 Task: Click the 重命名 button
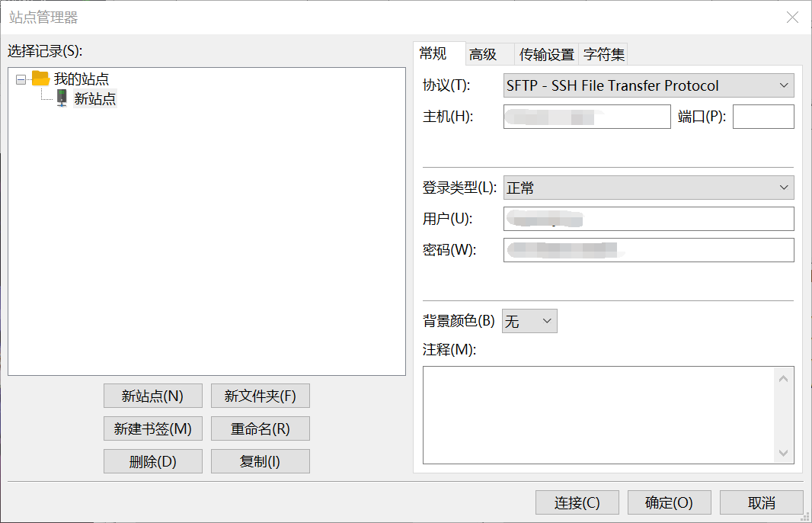coord(261,428)
